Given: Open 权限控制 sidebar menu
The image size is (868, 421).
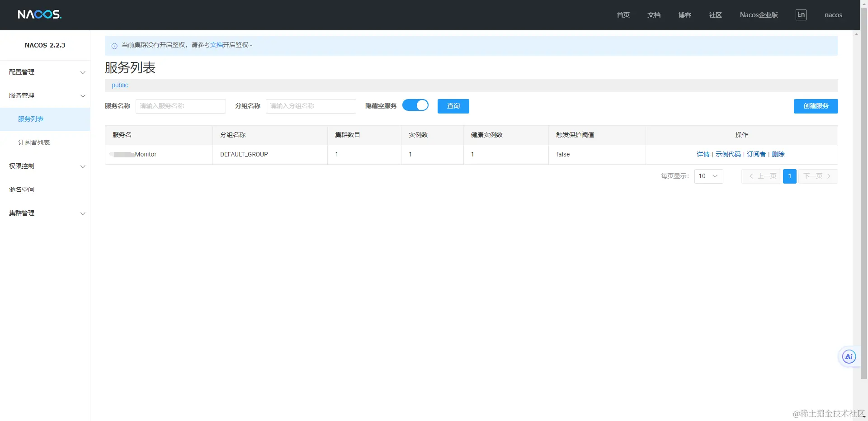Looking at the screenshot, I should (x=45, y=166).
